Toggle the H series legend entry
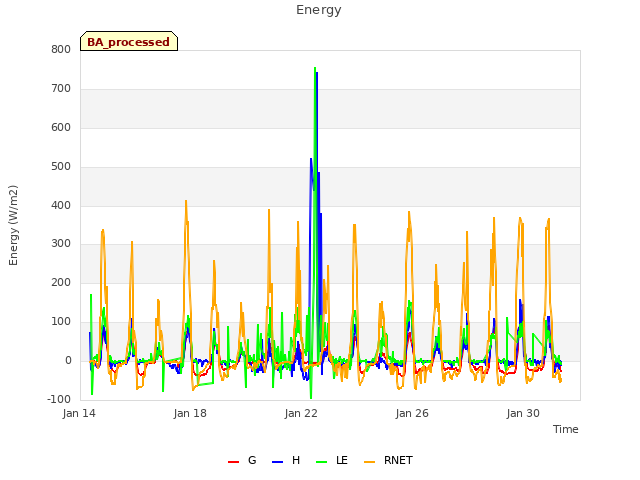This screenshot has height=480, width=640. pyautogui.click(x=286, y=460)
